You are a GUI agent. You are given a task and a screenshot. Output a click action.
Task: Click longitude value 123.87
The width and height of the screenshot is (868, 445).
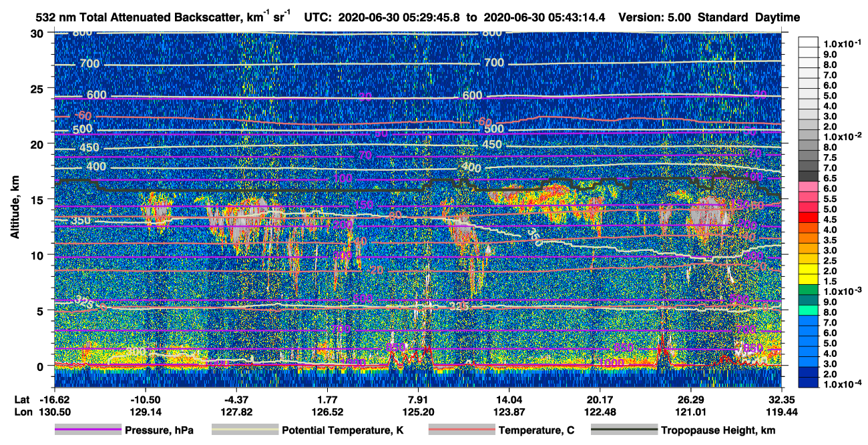pyautogui.click(x=509, y=412)
